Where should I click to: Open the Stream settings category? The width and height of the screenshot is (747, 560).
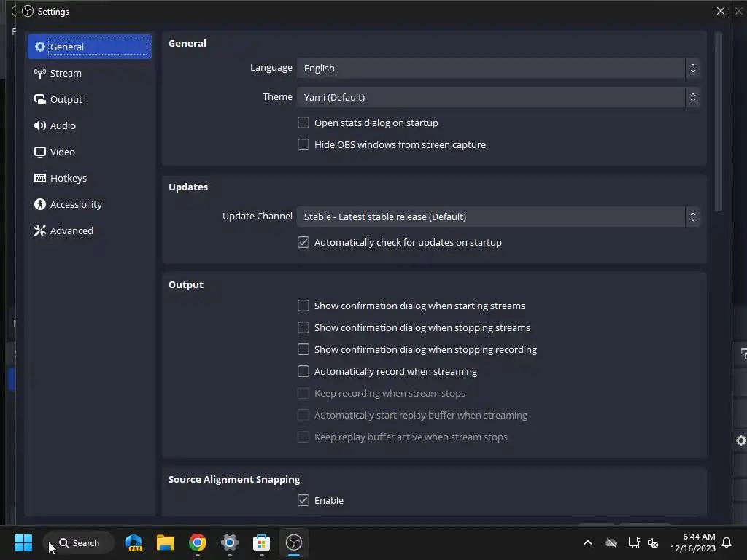(x=90, y=73)
